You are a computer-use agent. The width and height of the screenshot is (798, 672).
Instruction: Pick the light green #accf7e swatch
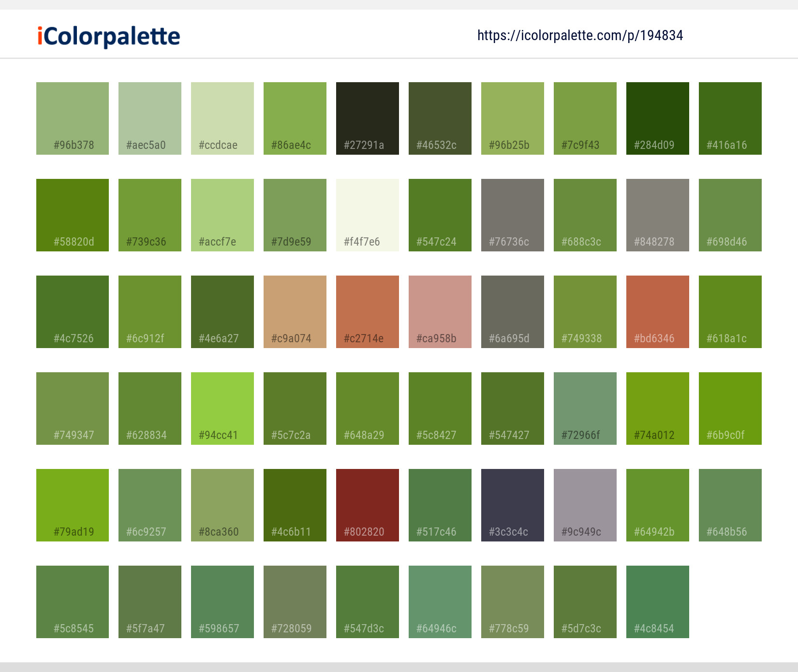[222, 215]
